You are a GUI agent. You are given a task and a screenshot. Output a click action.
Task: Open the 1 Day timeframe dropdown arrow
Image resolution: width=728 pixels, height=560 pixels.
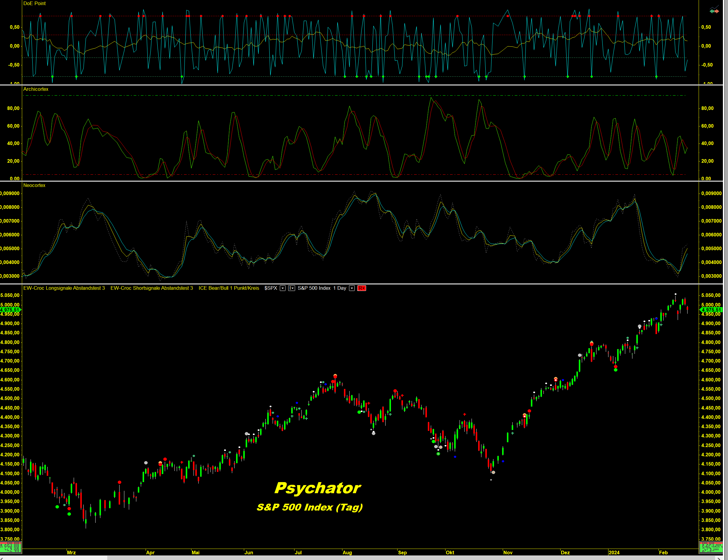tap(352, 288)
